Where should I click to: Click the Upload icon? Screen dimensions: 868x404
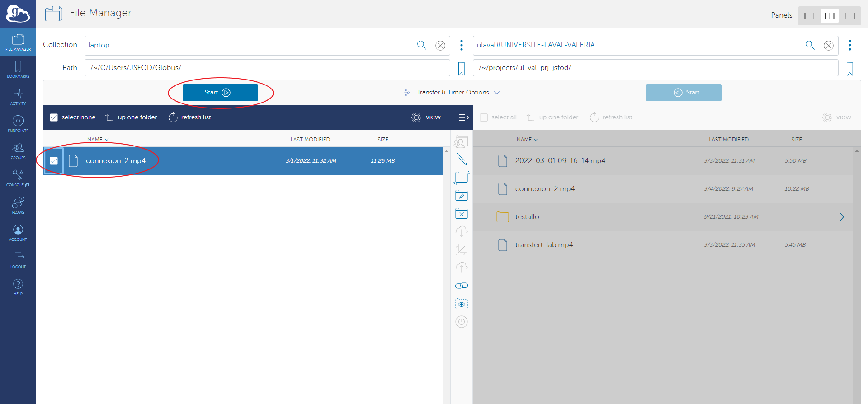pos(461,268)
